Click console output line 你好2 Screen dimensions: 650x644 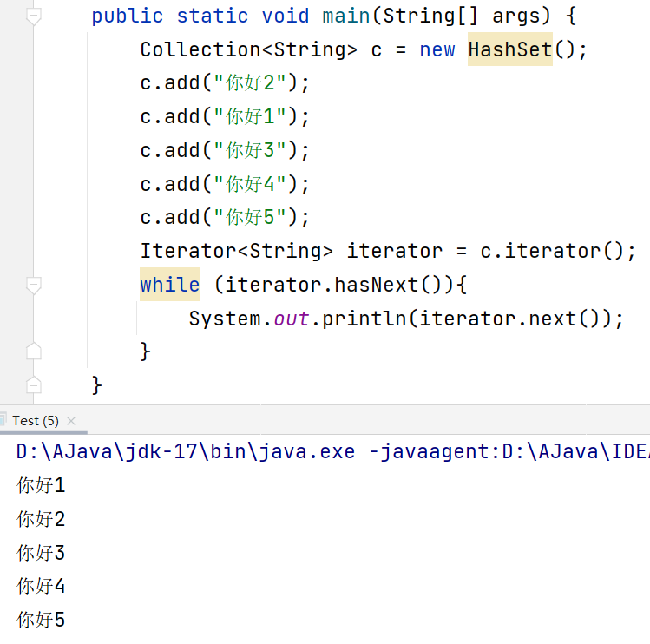(41, 519)
